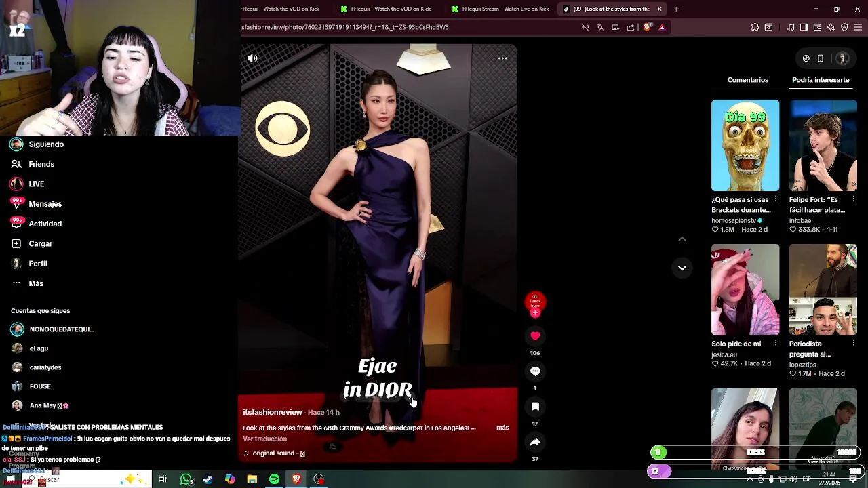The height and width of the screenshot is (488, 868).
Task: Open the Brave Wallet icon
Action: pyautogui.click(x=817, y=27)
